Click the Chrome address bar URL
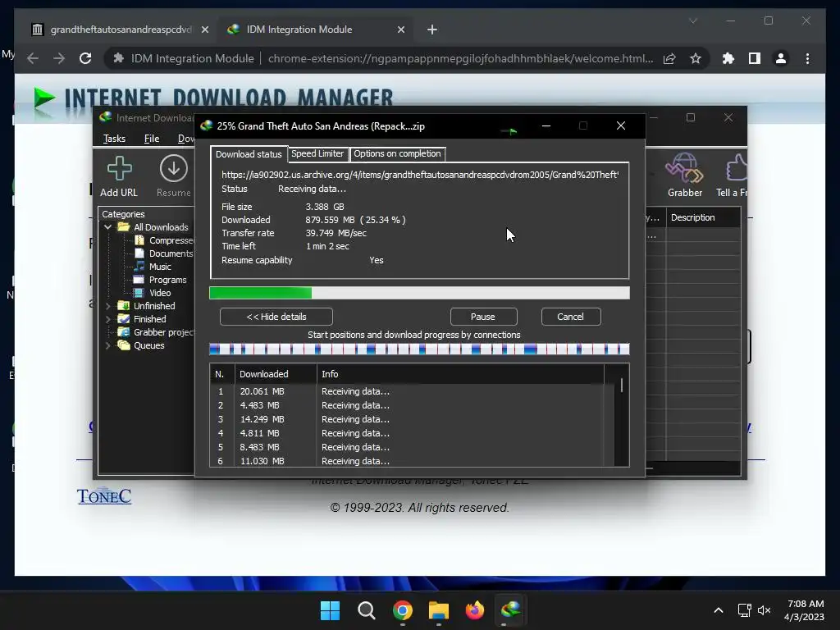Image resolution: width=840 pixels, height=630 pixels. tap(461, 58)
